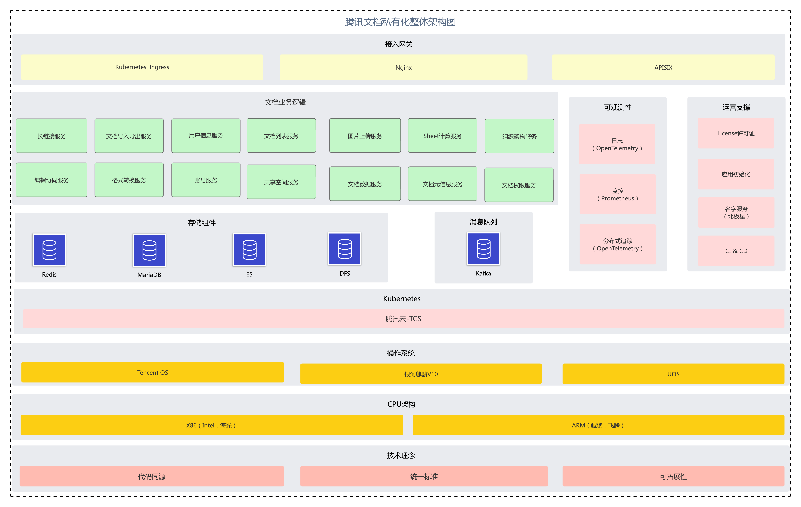Click the OpenTelemetry box under Prometheus
801x507 pixels.
pos(617,244)
